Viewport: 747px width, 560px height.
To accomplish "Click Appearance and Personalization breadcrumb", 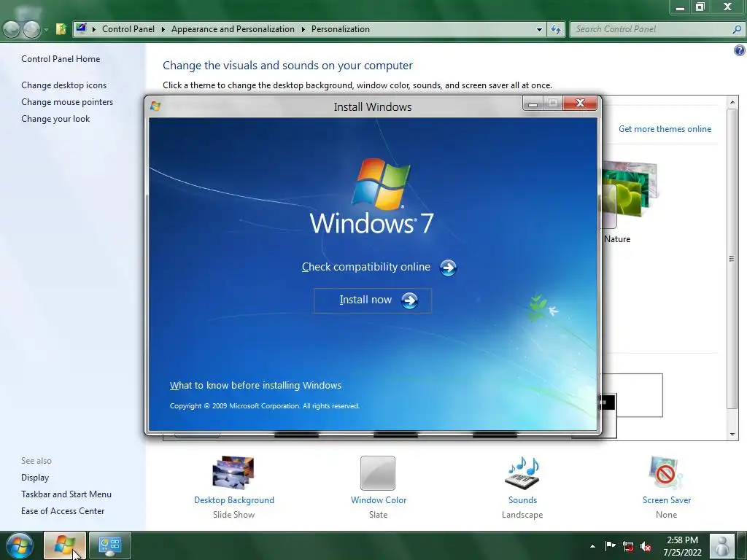I will (x=233, y=29).
